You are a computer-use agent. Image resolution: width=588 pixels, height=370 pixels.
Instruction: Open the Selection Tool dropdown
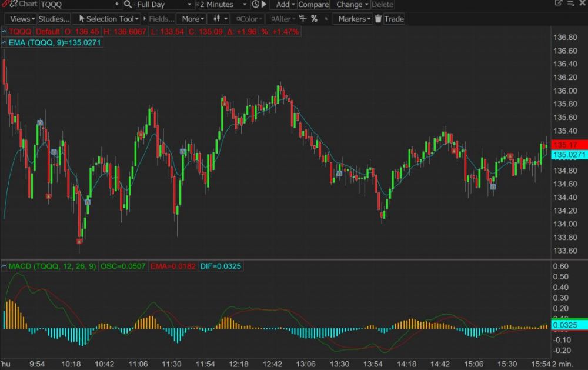tap(107, 19)
